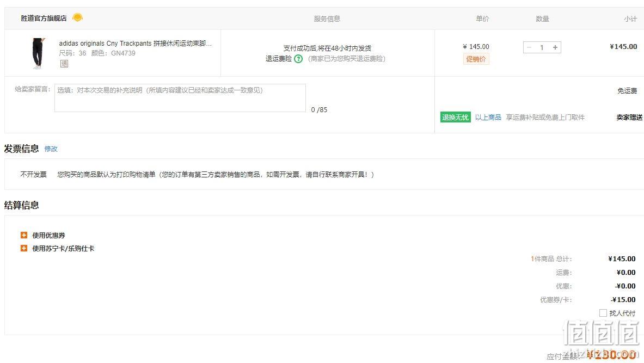Click 修改 to edit invoice information
644x363 pixels.
coord(51,149)
